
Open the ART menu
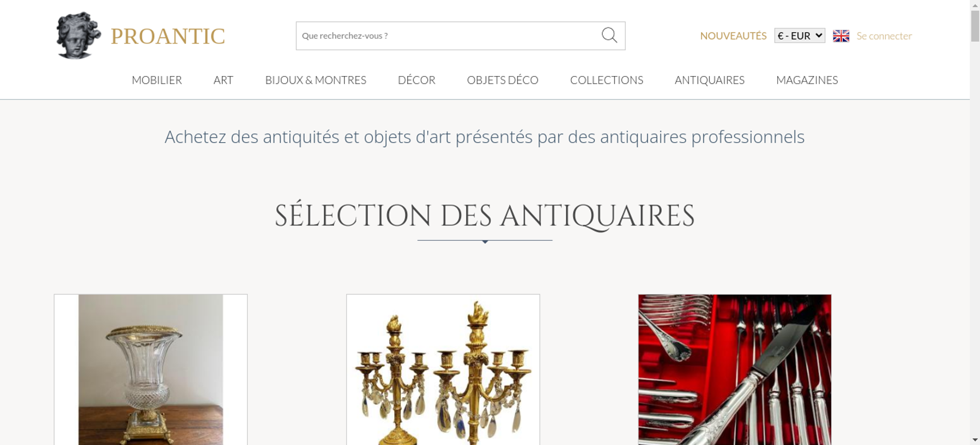tap(223, 80)
